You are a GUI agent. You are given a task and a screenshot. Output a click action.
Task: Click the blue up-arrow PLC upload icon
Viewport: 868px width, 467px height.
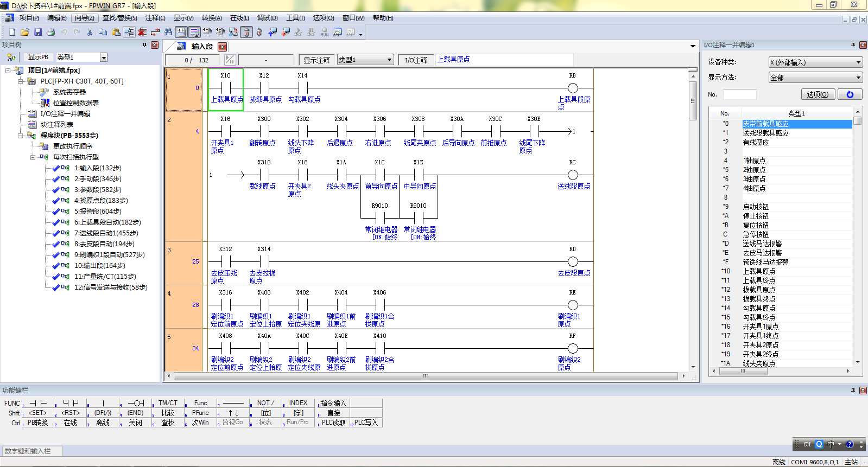tap(273, 33)
